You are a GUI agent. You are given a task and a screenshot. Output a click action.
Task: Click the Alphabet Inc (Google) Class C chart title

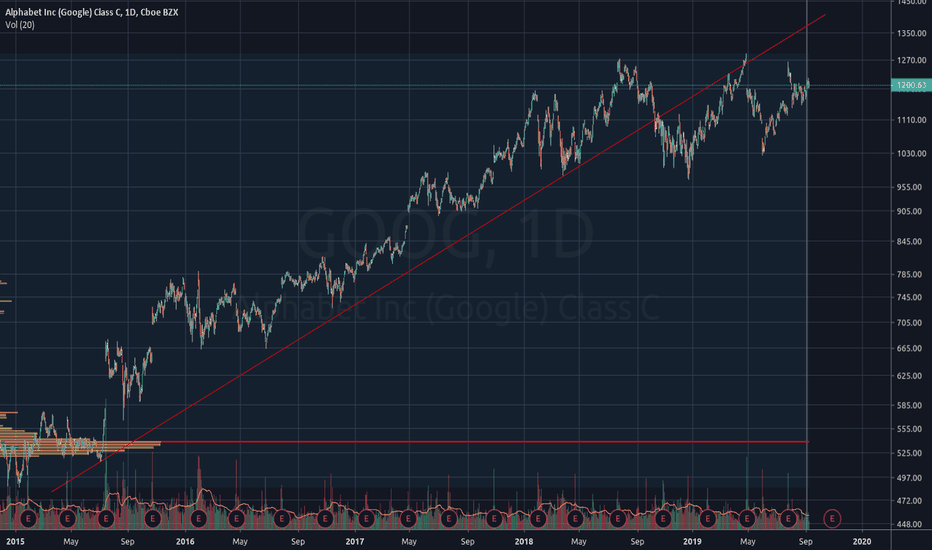click(x=92, y=12)
